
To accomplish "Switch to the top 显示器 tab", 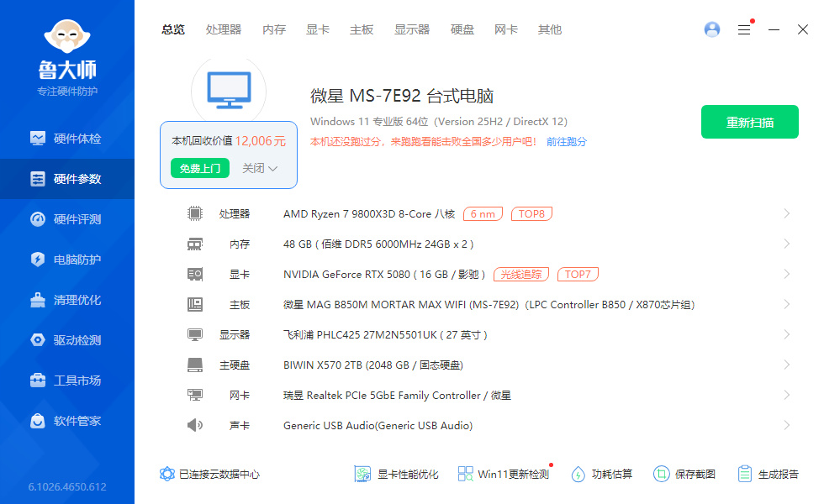I will click(x=412, y=30).
